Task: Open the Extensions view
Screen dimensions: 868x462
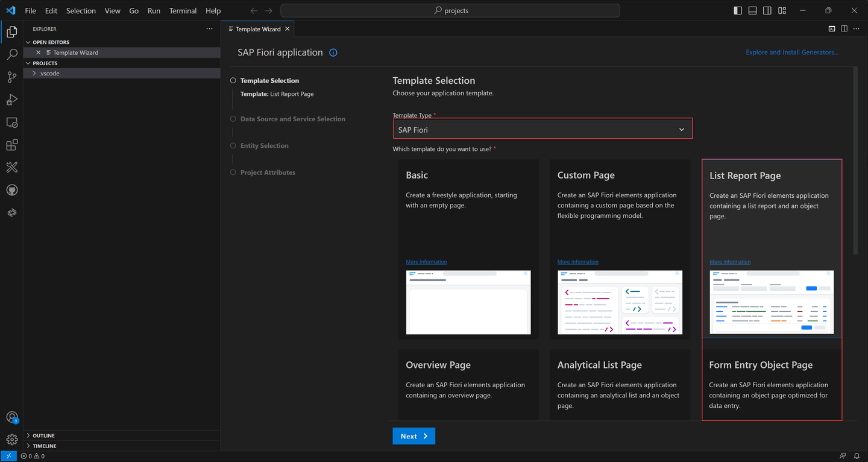Action: tap(11, 145)
